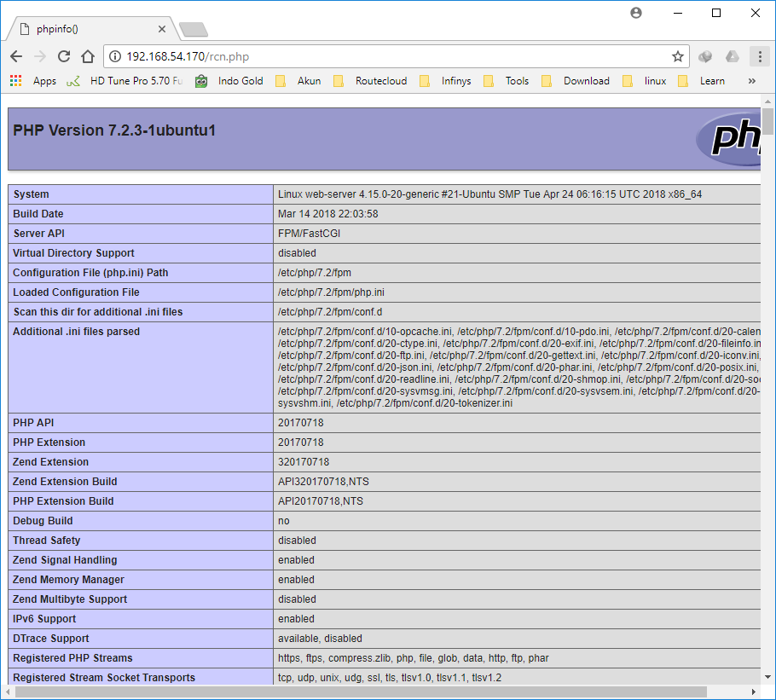Image resolution: width=776 pixels, height=700 pixels.
Task: Open the Download bookmarks folder
Action: 576,81
